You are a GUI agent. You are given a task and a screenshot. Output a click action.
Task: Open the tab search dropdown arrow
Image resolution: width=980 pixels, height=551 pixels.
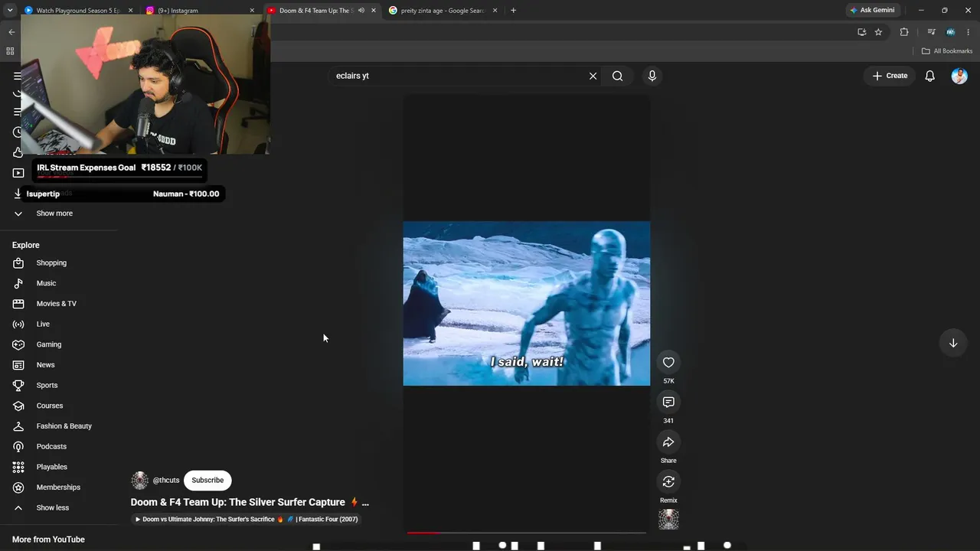click(x=9, y=11)
